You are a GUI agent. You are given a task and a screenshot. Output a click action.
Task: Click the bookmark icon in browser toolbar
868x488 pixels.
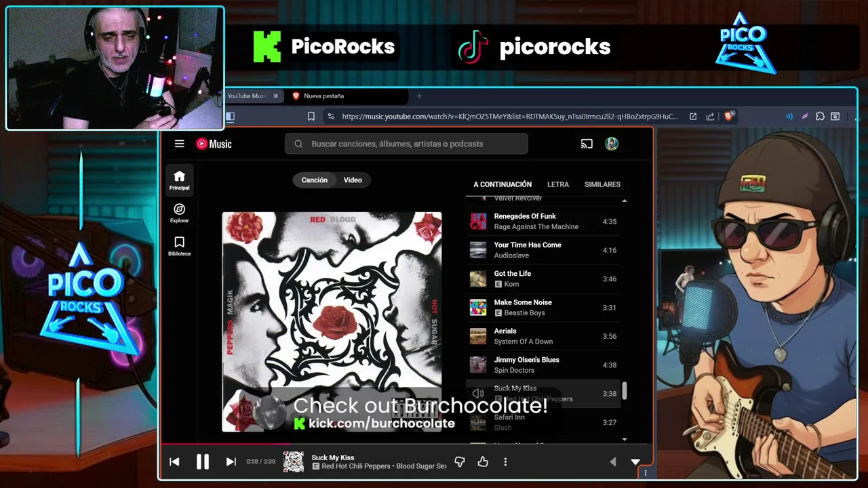click(x=311, y=117)
